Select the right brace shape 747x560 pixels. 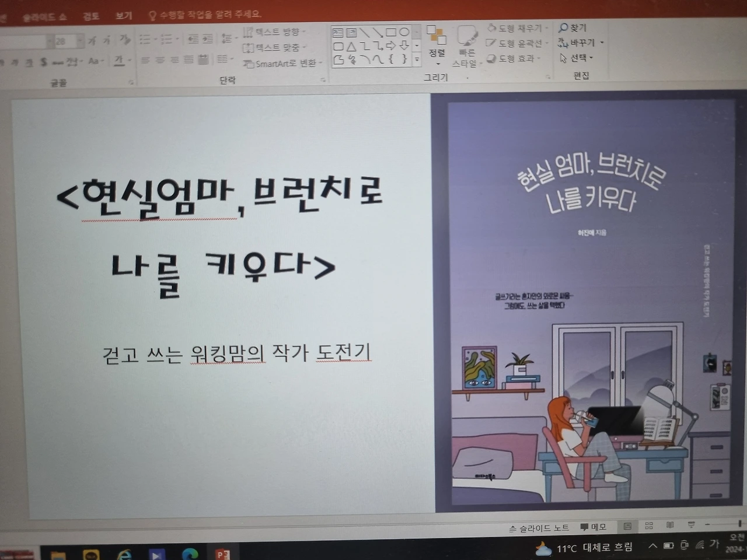[404, 59]
